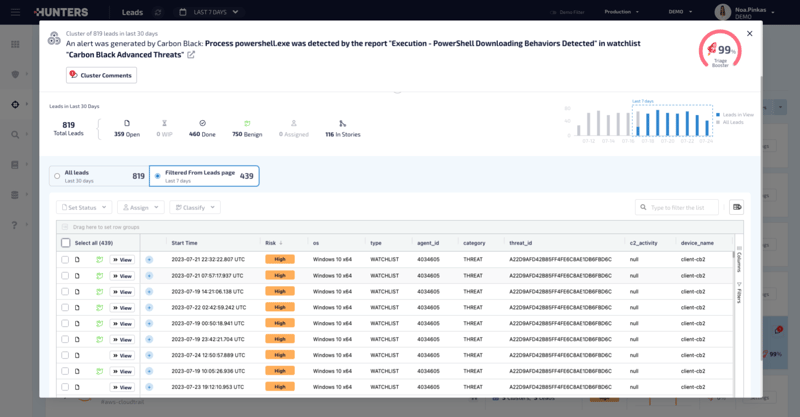Open the Set Status dropdown
Screen dimensions: 800x417
(x=84, y=207)
